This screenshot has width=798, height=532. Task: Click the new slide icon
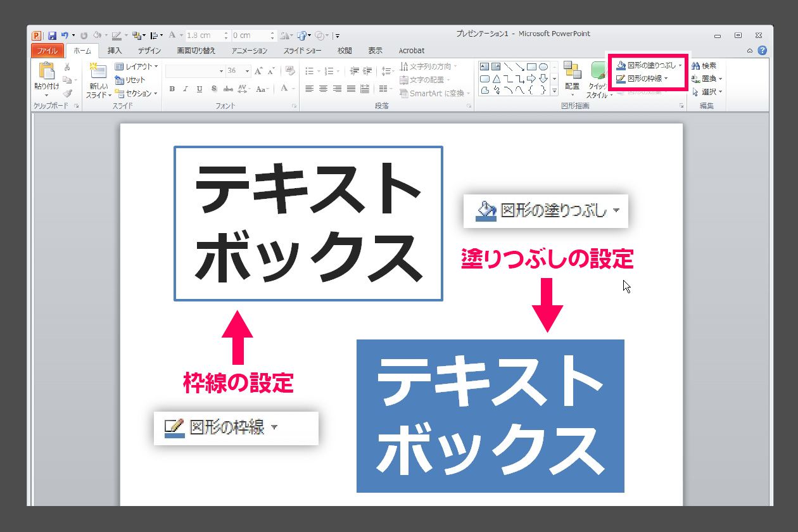98,70
